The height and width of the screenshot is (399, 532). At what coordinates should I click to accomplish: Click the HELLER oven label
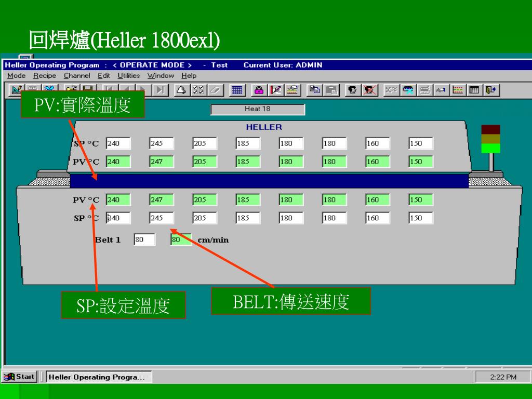pos(264,127)
